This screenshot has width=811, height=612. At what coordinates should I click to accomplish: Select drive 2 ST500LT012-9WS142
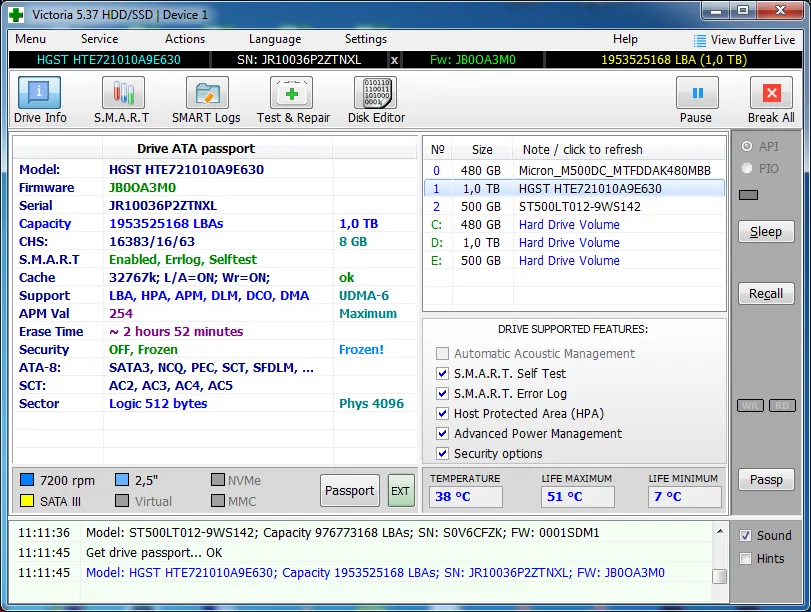click(574, 207)
